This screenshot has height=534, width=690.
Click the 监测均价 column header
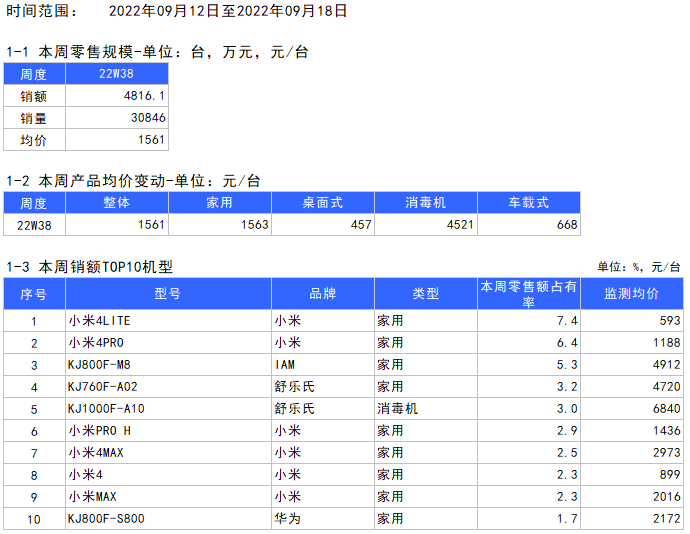pyautogui.click(x=631, y=294)
